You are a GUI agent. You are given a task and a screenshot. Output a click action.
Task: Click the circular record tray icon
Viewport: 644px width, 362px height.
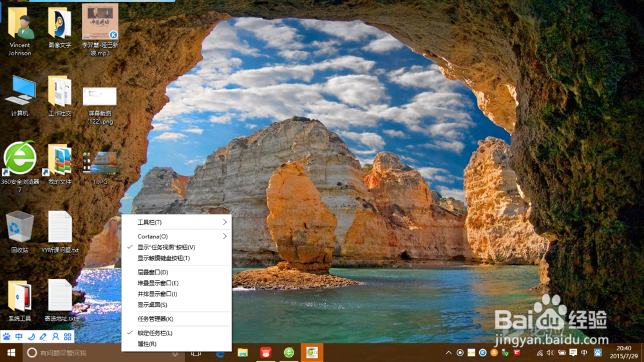coord(460,352)
